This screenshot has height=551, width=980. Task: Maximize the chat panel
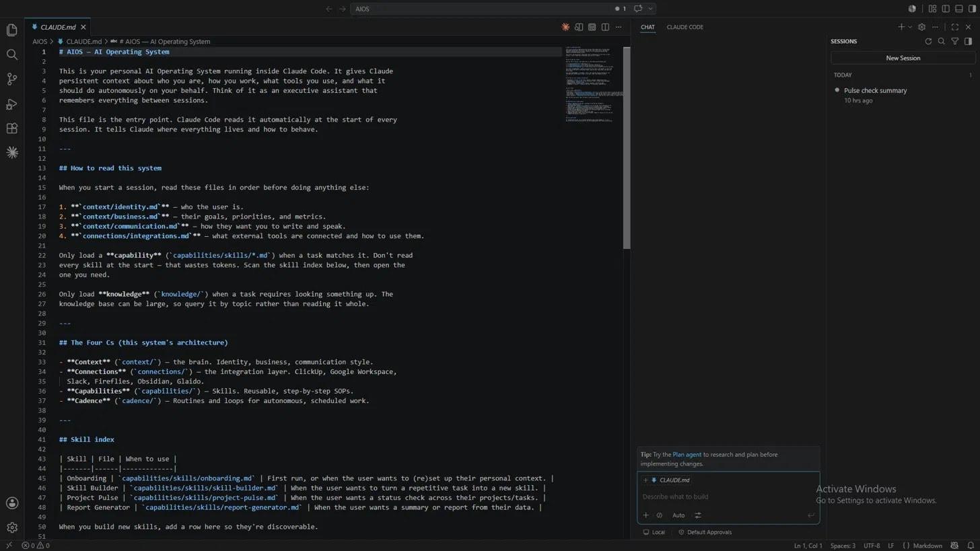(954, 28)
